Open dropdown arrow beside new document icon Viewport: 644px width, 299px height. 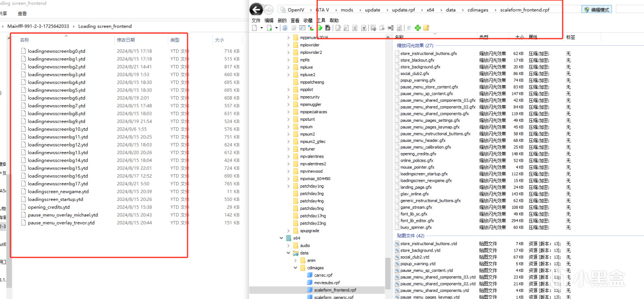(x=261, y=28)
